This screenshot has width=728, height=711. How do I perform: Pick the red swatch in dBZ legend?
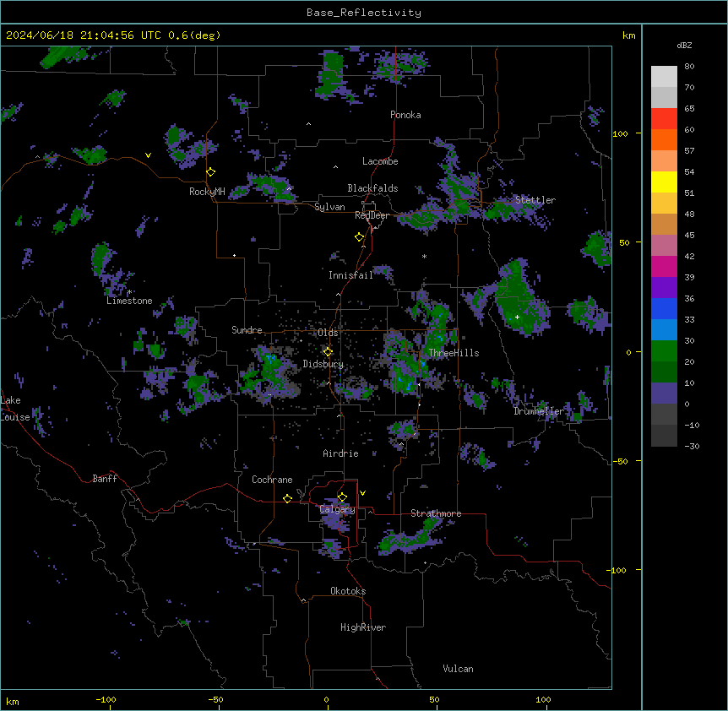pyautogui.click(x=664, y=118)
